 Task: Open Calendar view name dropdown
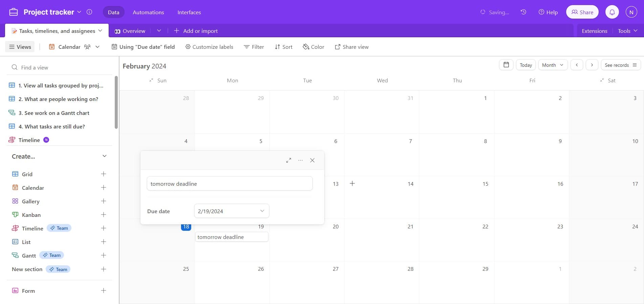(97, 47)
